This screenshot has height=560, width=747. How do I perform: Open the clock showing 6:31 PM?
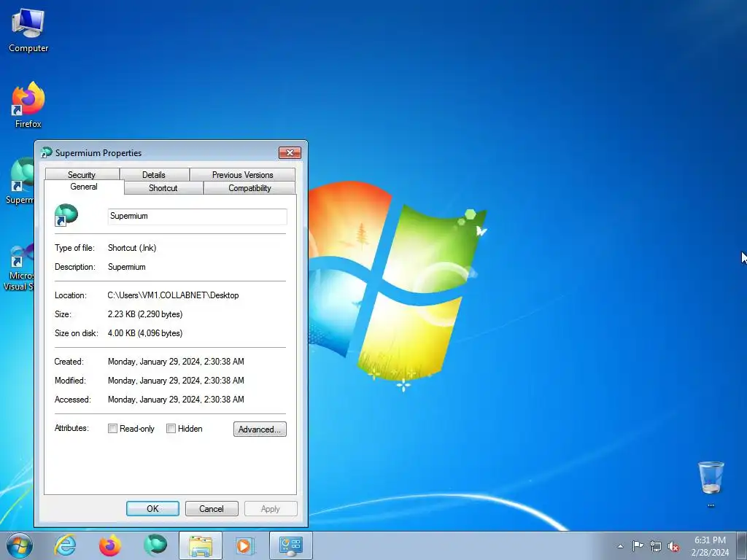(710, 546)
